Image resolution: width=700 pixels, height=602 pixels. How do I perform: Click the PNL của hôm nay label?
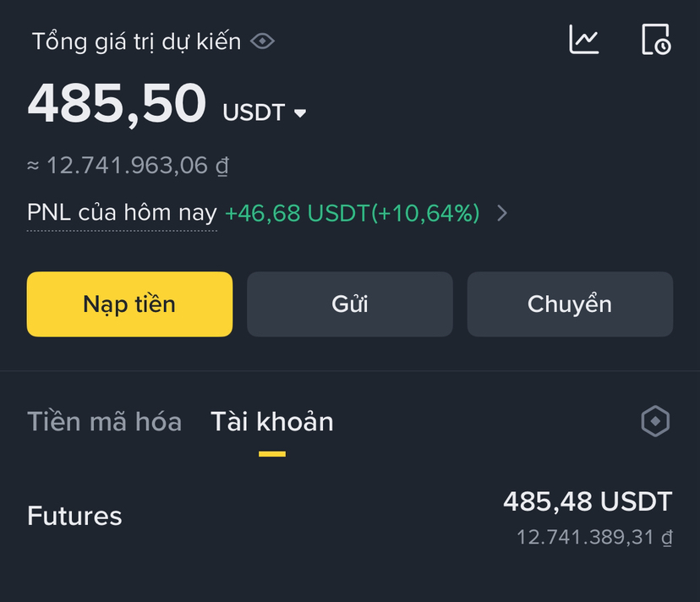tap(122, 213)
